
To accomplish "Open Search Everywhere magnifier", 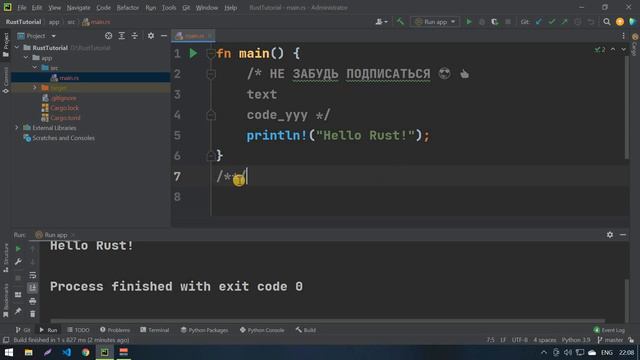I will click(607, 22).
